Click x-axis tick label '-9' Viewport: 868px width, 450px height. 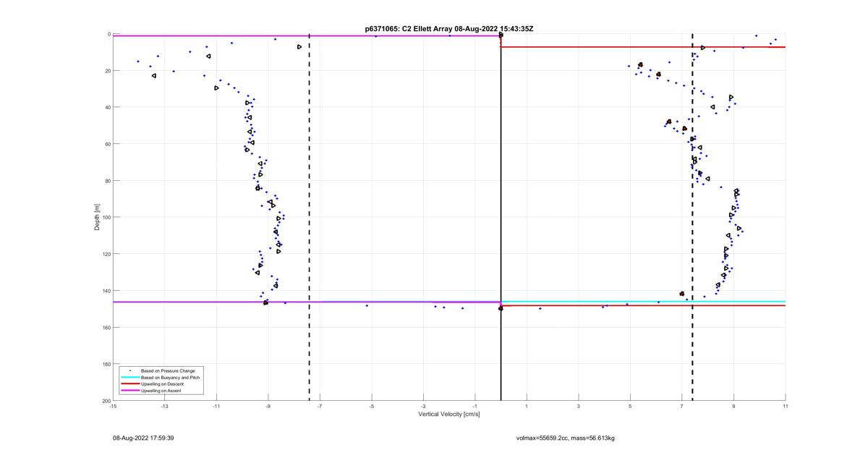click(x=268, y=406)
